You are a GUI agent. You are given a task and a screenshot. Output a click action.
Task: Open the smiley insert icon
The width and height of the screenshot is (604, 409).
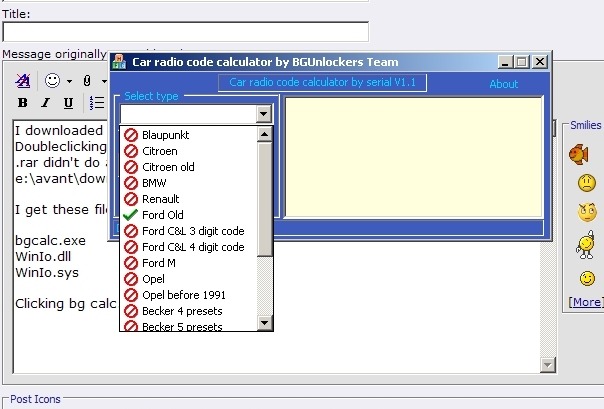click(x=52, y=80)
